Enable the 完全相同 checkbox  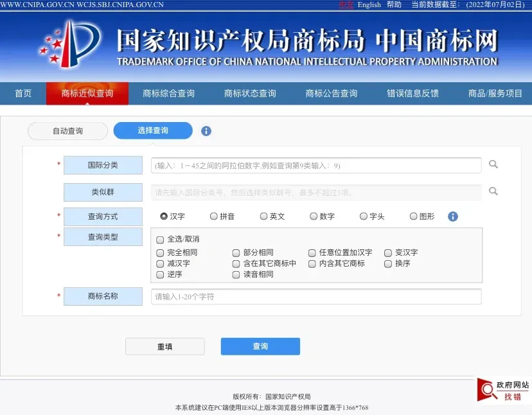[160, 253]
